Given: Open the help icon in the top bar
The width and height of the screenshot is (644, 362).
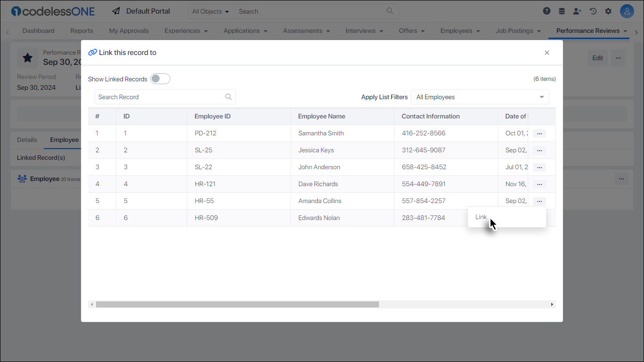Looking at the screenshot, I should (x=546, y=11).
